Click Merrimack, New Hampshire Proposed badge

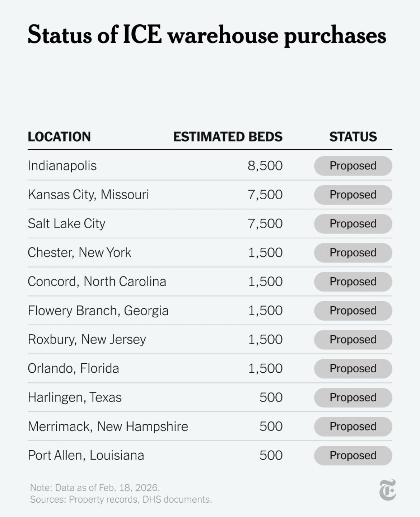(x=353, y=427)
